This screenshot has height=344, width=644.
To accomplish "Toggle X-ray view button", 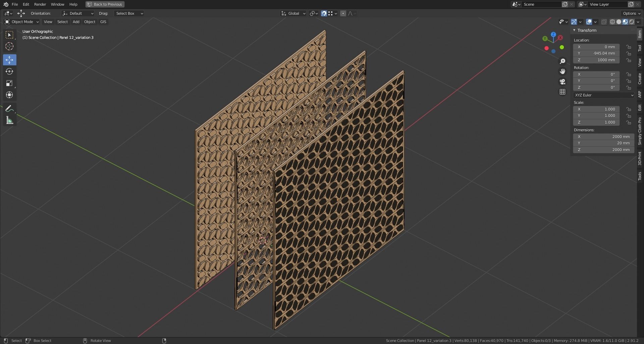I will coord(604,22).
